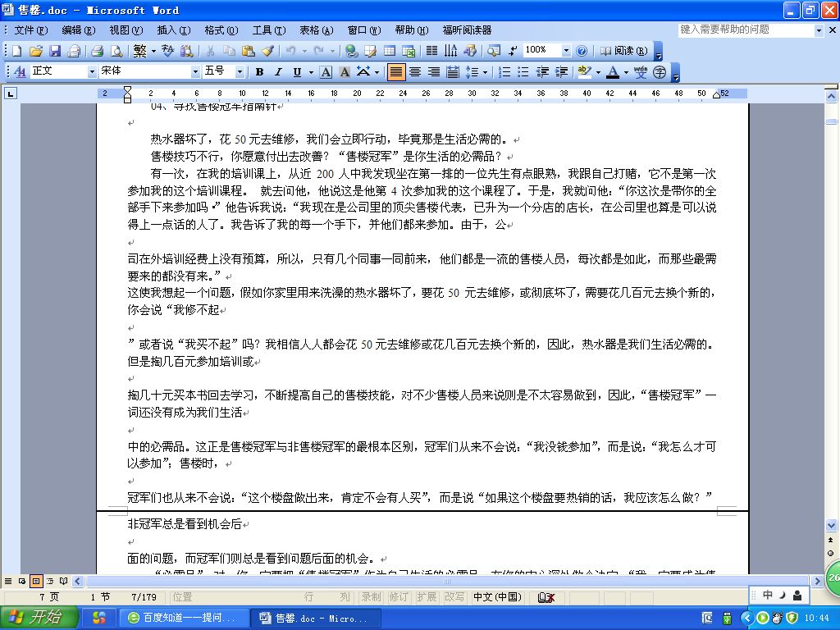Viewport: 840px width, 630px height.
Task: Click the Paste clipboard icon
Action: (x=248, y=51)
